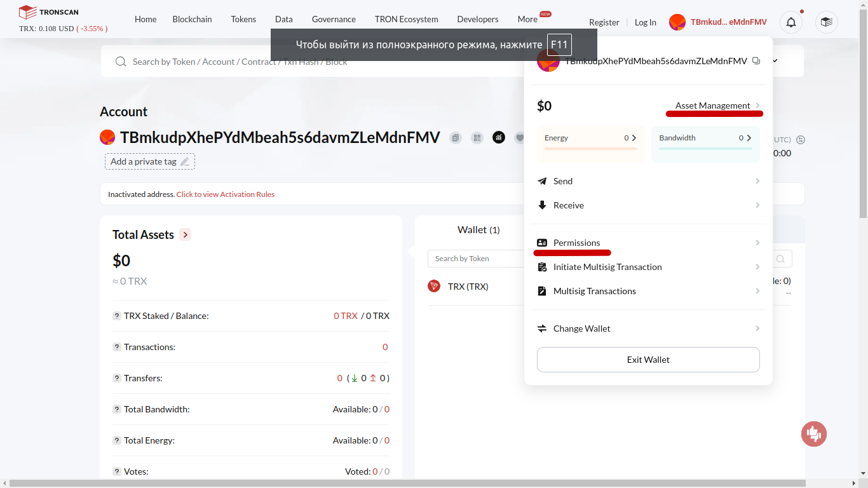Click the help icon next to Transfers
This screenshot has height=488, width=868.
click(x=117, y=378)
